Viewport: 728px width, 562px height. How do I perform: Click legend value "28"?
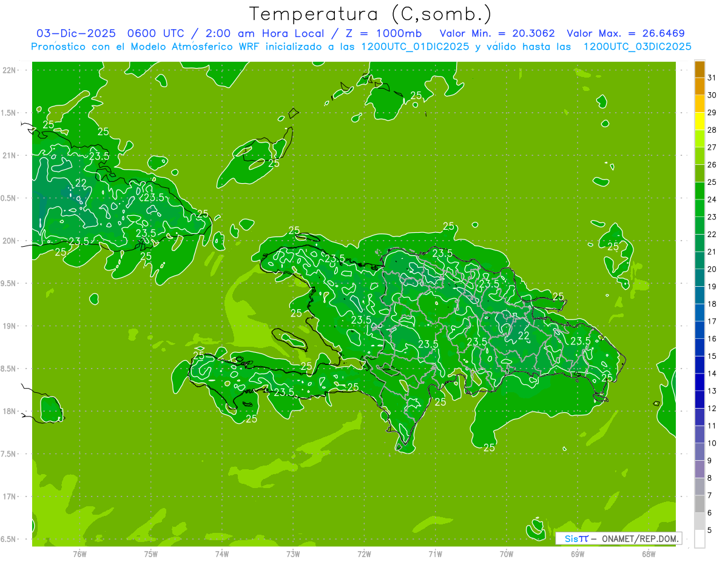coord(712,130)
